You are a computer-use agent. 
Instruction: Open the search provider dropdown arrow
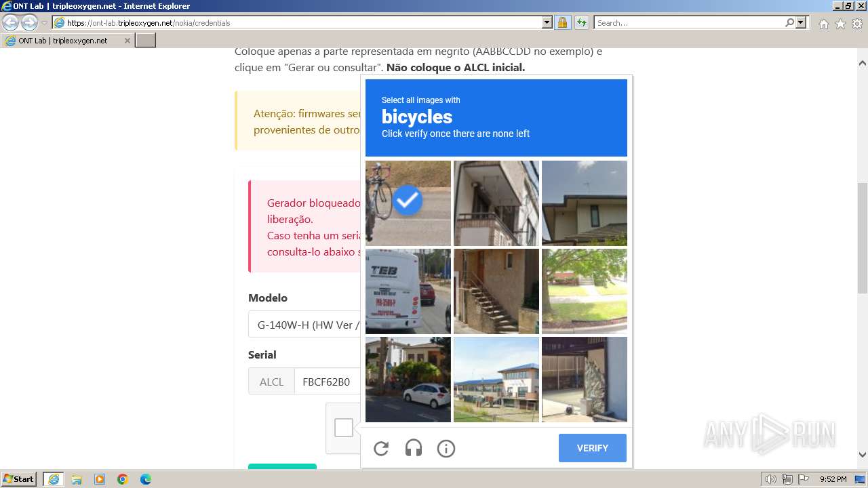pyautogui.click(x=802, y=22)
